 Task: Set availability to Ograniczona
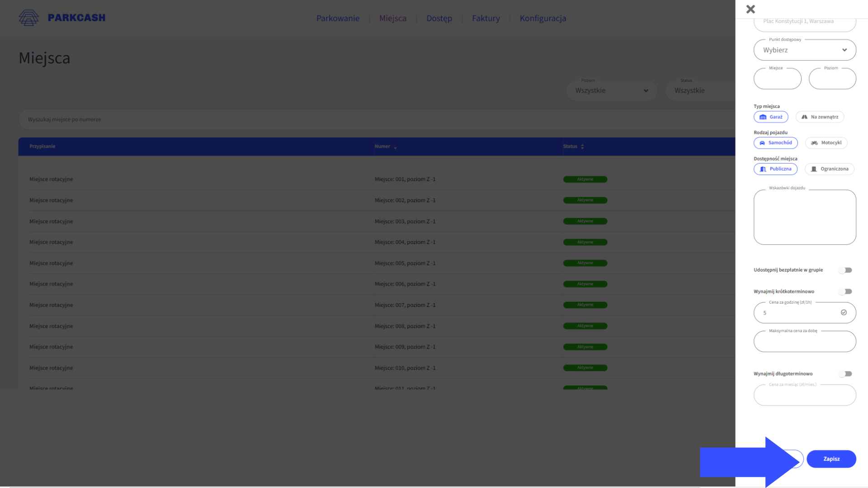pyautogui.click(x=829, y=169)
